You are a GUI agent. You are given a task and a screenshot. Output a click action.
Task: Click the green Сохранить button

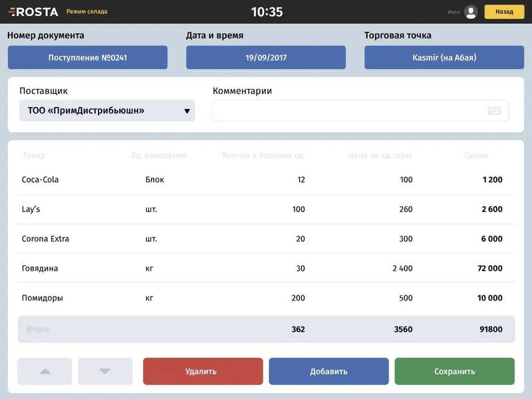tap(455, 371)
